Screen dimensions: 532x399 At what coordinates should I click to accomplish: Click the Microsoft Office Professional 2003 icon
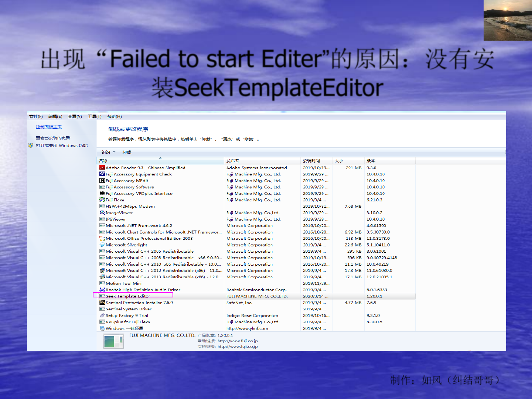(x=102, y=238)
